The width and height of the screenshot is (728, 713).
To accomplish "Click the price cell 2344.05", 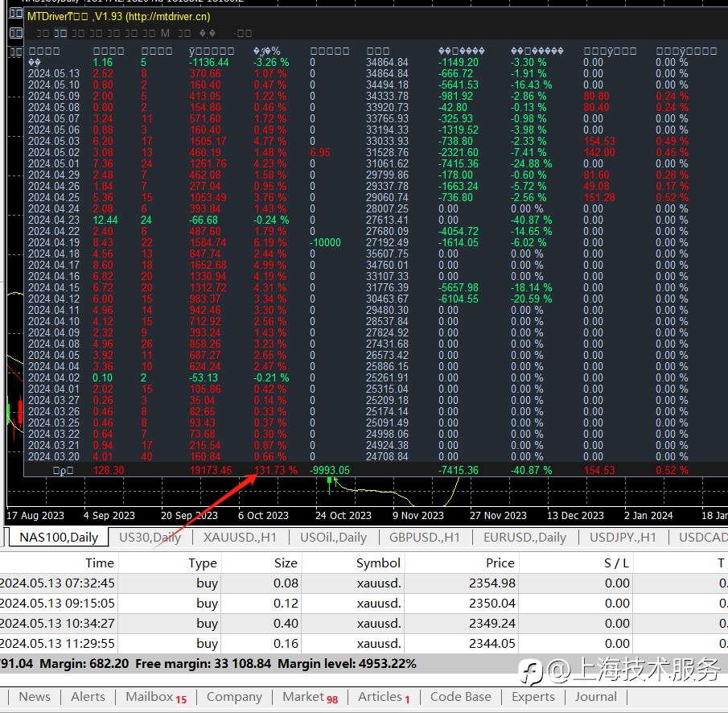I will (x=492, y=644).
